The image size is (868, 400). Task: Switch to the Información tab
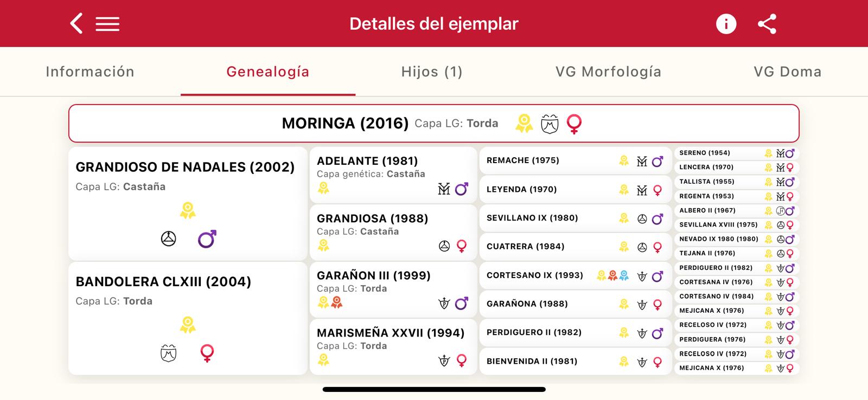pyautogui.click(x=90, y=72)
